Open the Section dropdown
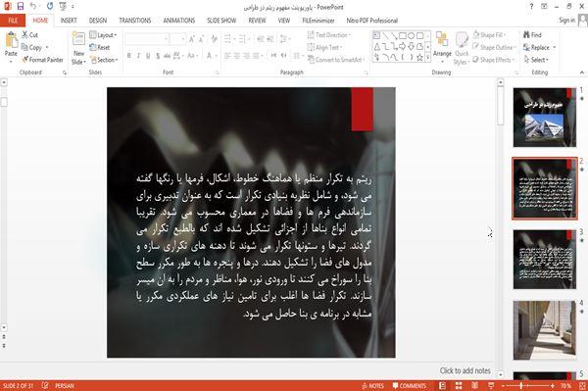Image resolution: width=588 pixels, height=391 pixels. [104, 60]
